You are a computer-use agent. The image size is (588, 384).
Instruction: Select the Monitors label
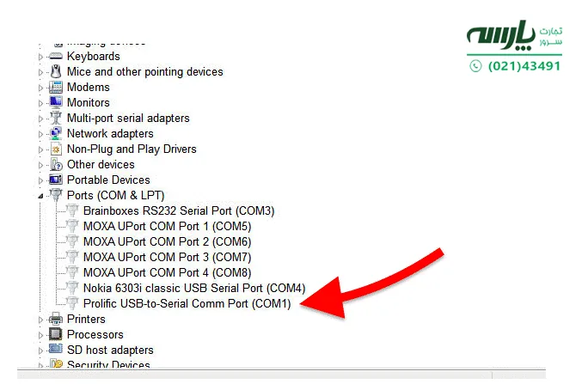[89, 102]
